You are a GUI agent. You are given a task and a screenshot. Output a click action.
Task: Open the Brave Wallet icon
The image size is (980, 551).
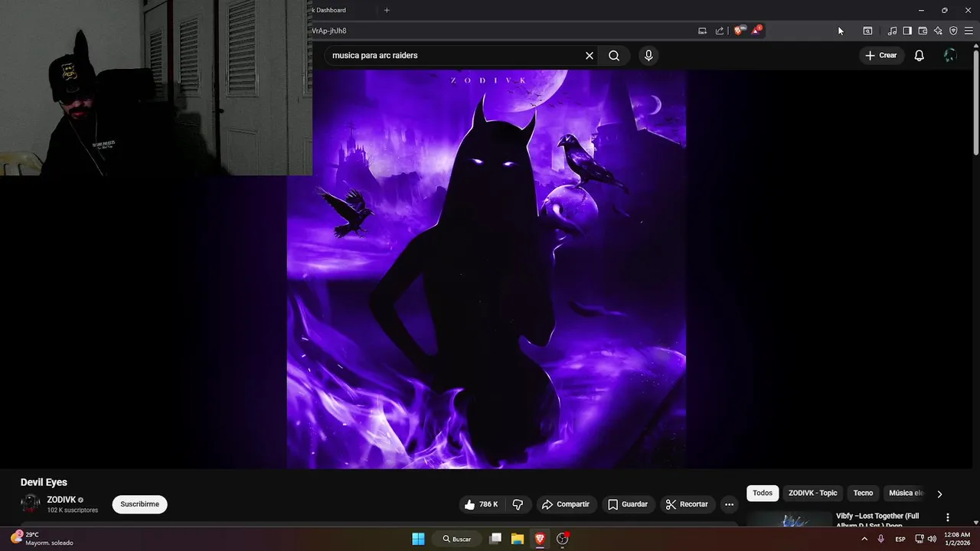coord(923,31)
